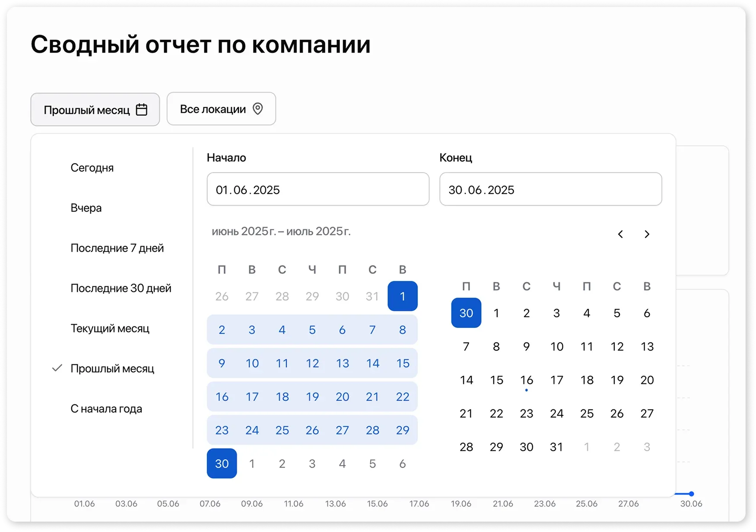Select July 16 with the dot indicator
This screenshot has height=532, width=756.
pyautogui.click(x=527, y=380)
